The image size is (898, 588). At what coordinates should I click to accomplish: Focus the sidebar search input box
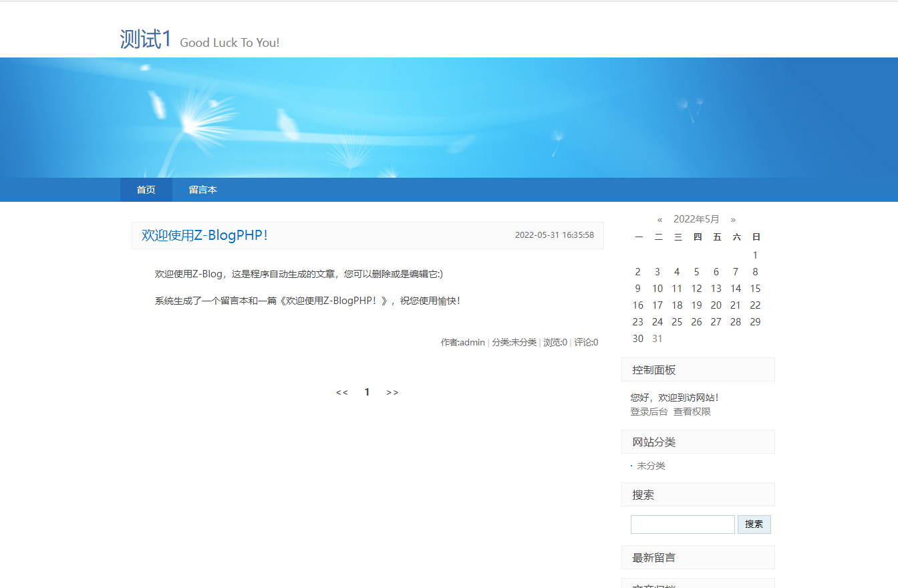pyautogui.click(x=683, y=525)
